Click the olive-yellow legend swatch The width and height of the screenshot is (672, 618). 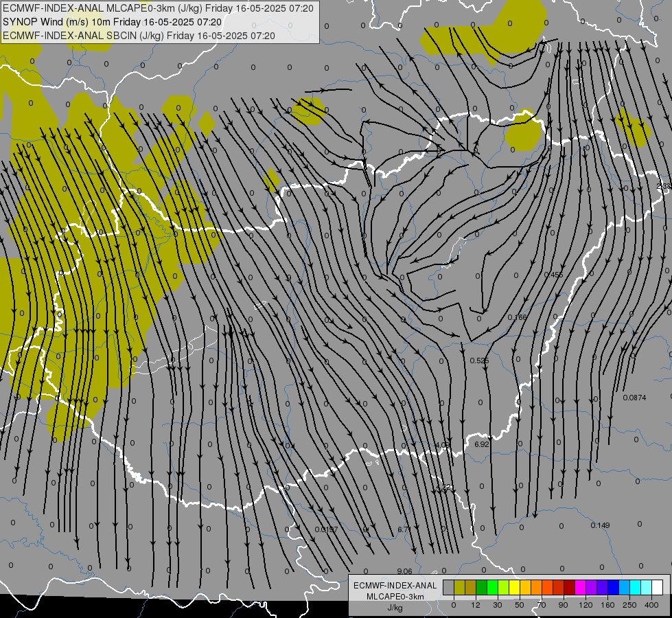click(x=459, y=588)
